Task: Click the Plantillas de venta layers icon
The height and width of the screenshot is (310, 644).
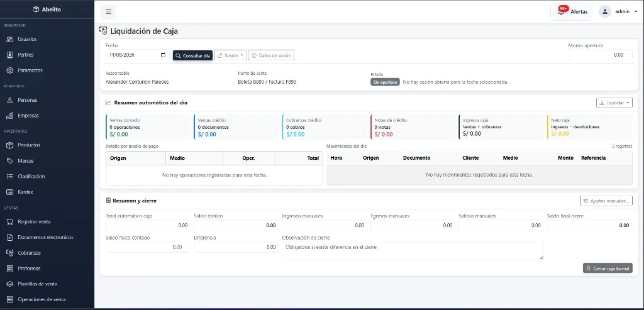Action: pyautogui.click(x=10, y=284)
